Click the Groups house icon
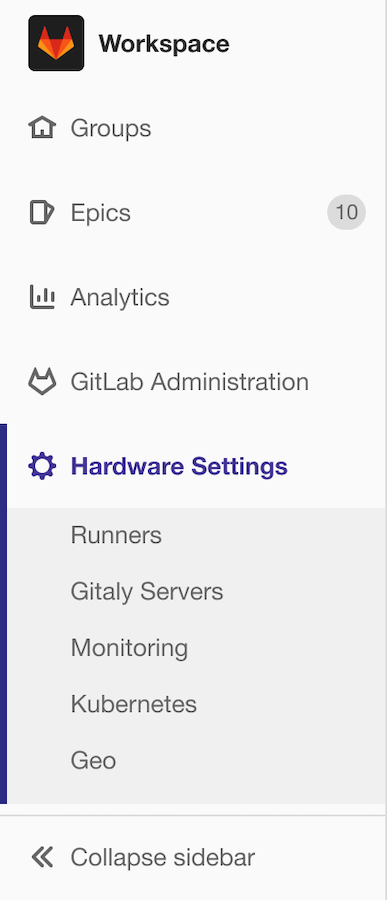The image size is (387, 900). (42, 127)
